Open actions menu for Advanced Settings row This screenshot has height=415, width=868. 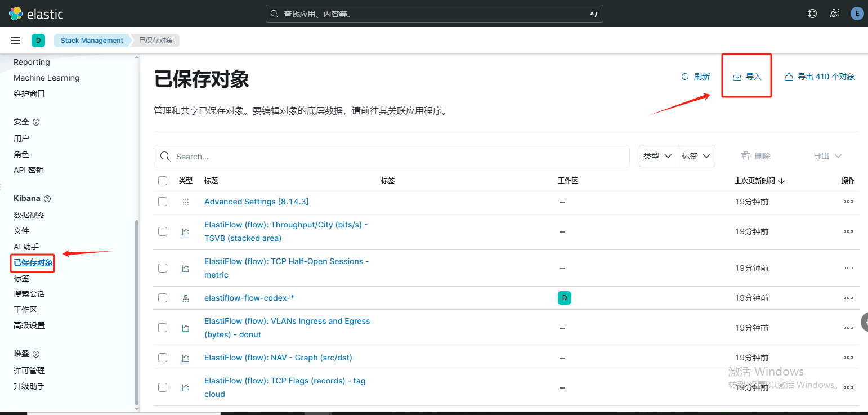[848, 202]
